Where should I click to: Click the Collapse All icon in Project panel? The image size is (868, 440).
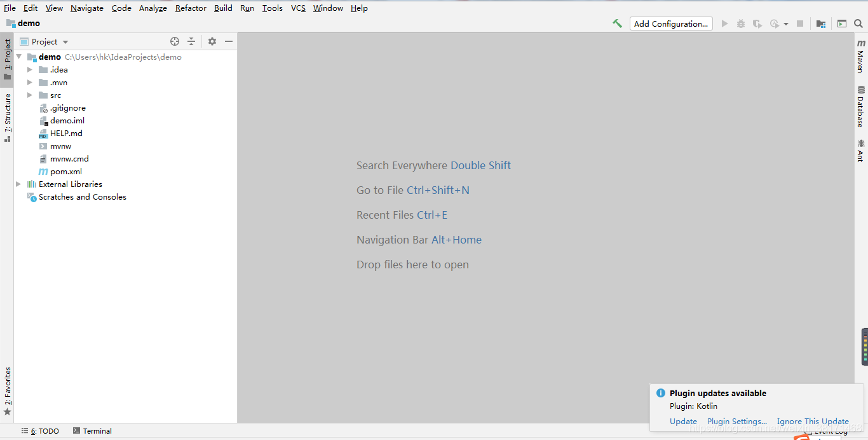coord(191,41)
